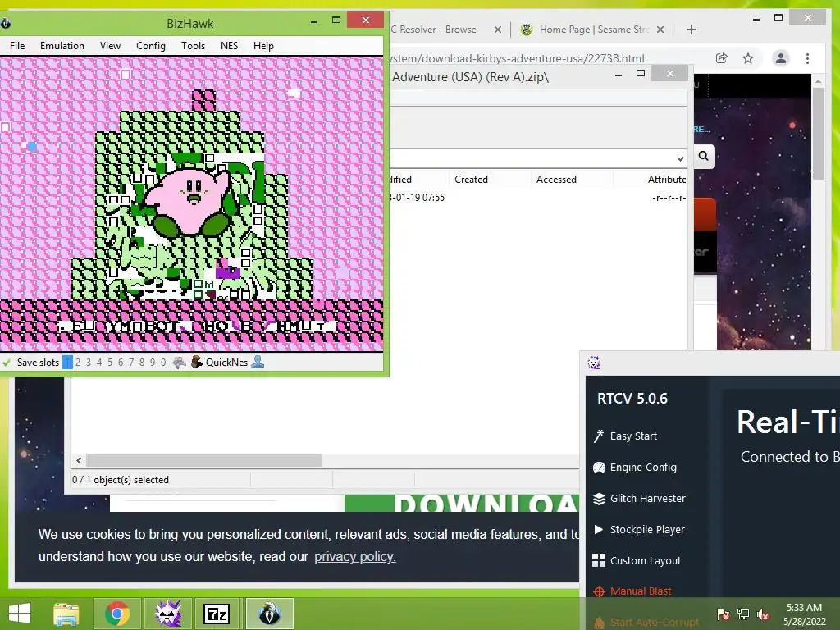This screenshot has width=840, height=630.
Task: Close the Sesame Street browser tab
Action: 660,30
